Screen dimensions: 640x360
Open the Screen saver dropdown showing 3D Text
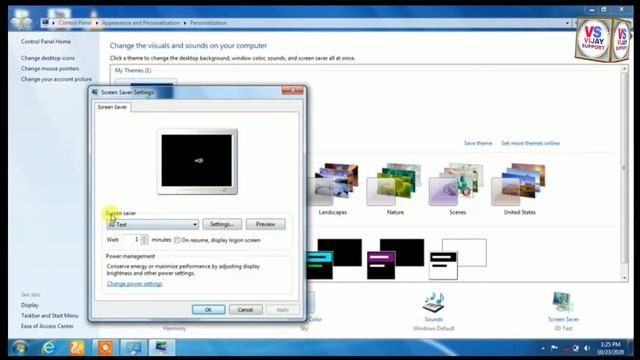tap(152, 224)
